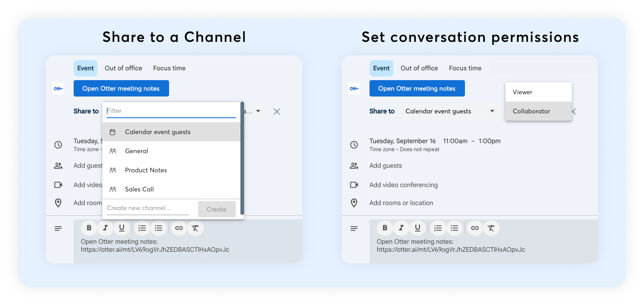644x305 pixels.
Task: Click bulleted list icon in Share to a Channel panel
Action: click(159, 228)
